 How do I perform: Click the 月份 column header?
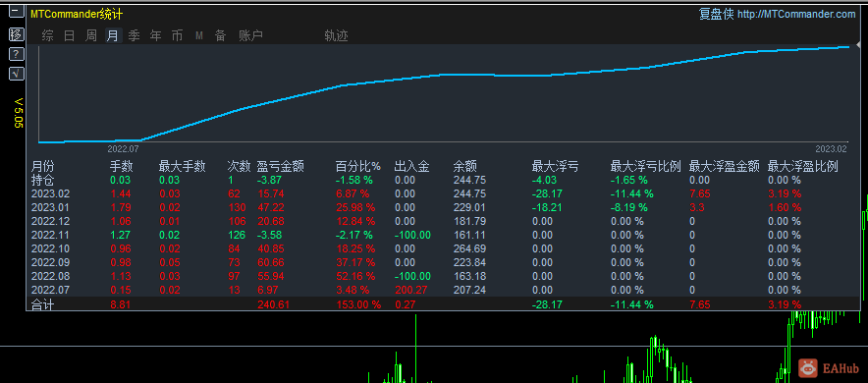pos(43,167)
